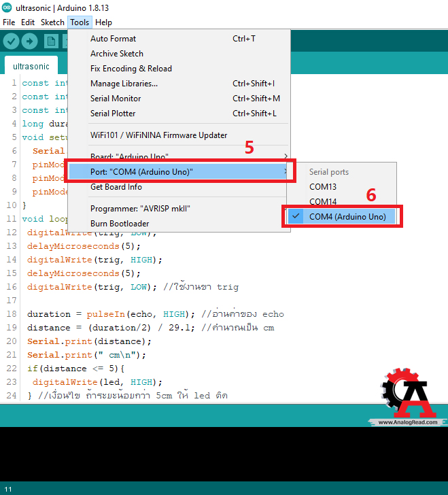Click the empty code line 17
448x495 pixels.
(234, 301)
